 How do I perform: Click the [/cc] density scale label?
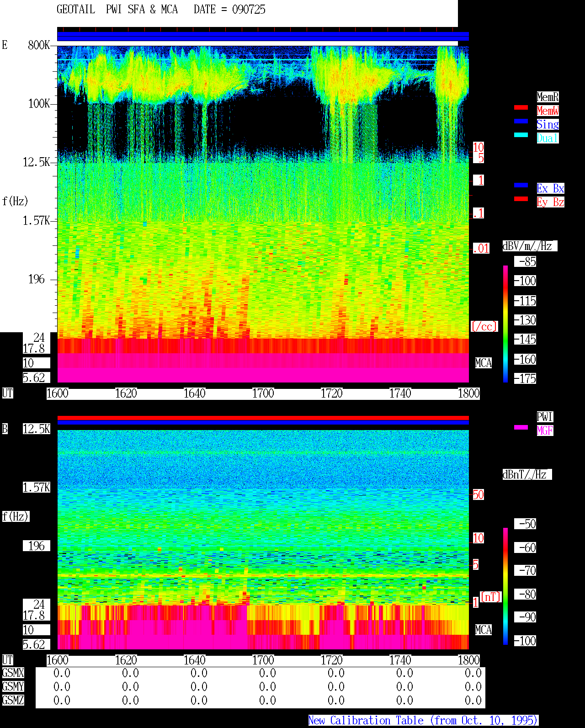click(484, 327)
